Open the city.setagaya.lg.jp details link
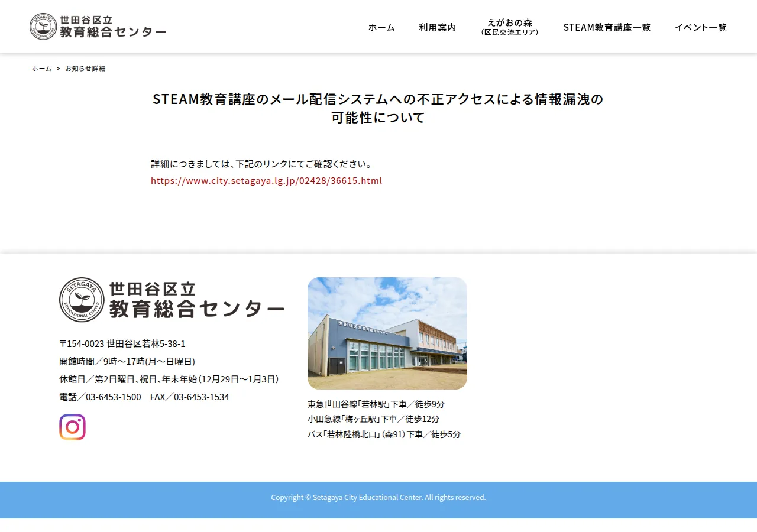Viewport: 757px width, 532px height. [x=267, y=181]
